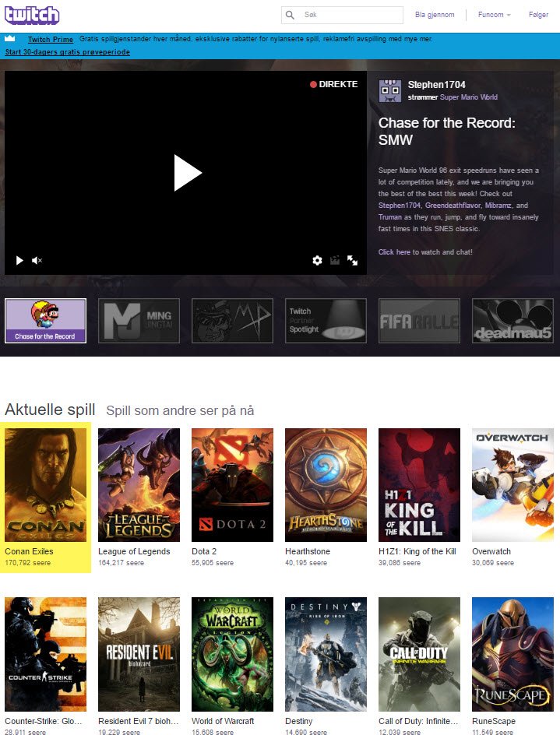Open the Mibramz link in description
The height and width of the screenshot is (735, 560).
click(499, 206)
